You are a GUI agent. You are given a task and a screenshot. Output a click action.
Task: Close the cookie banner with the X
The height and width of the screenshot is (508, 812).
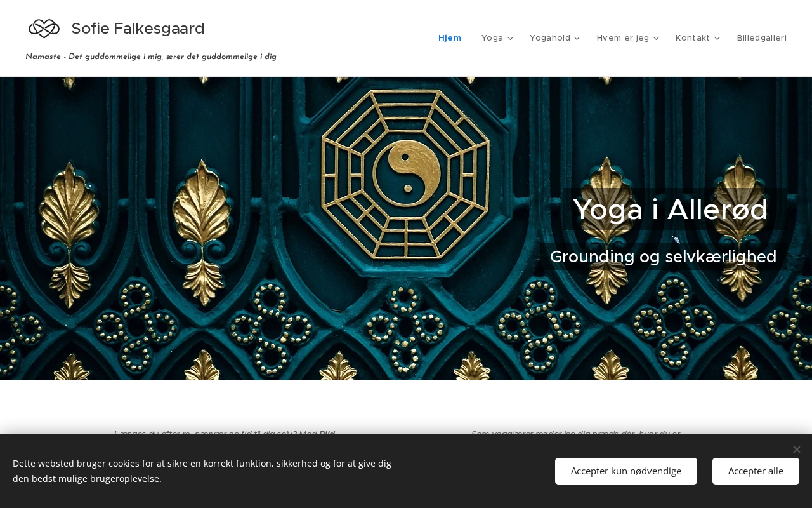(x=796, y=450)
